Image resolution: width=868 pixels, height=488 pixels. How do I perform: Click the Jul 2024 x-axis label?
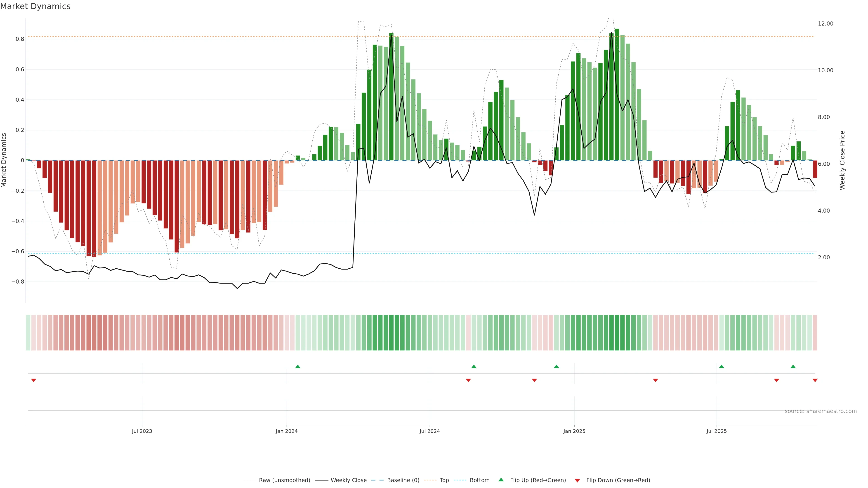(x=430, y=431)
